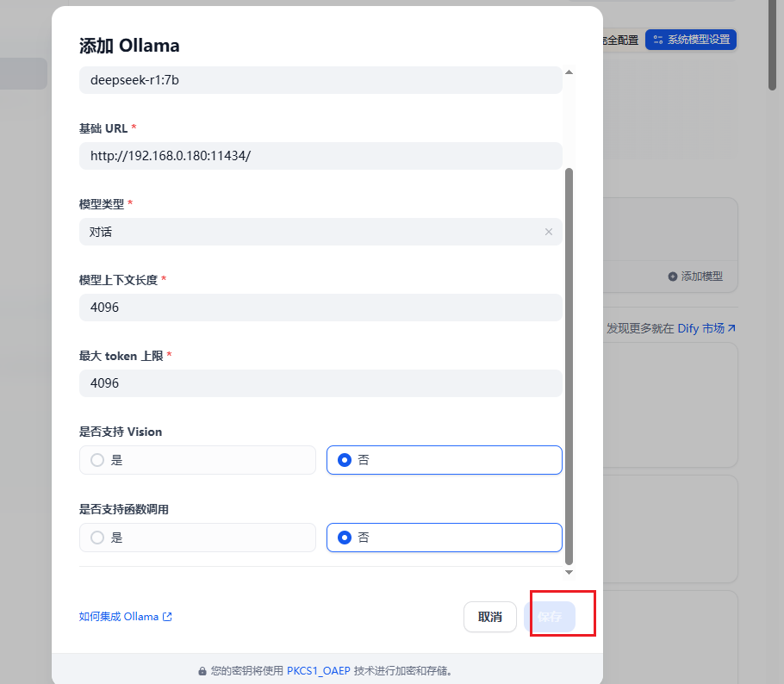Click the arrow icon after Dify 市场
The image size is (784, 684).
pyautogui.click(x=731, y=328)
